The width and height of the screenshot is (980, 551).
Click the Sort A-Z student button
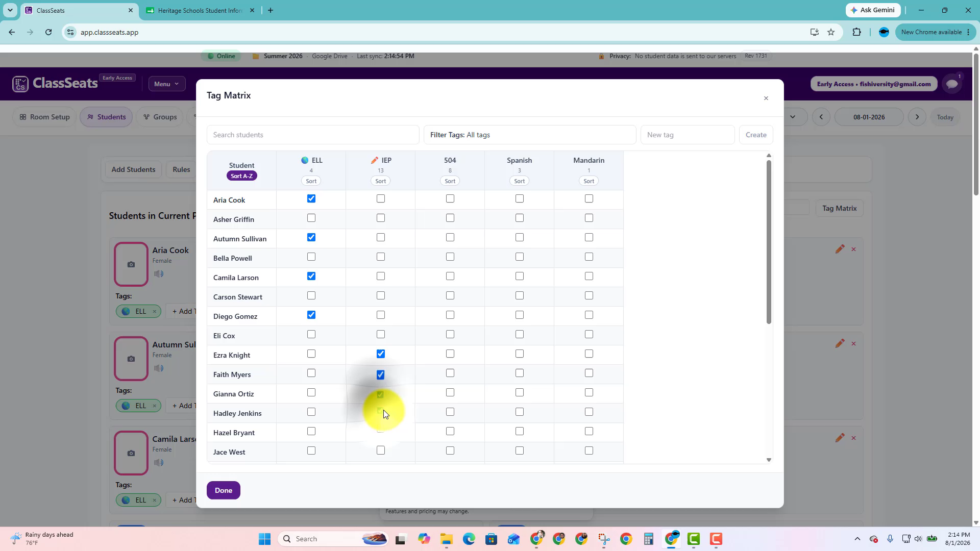pos(242,176)
